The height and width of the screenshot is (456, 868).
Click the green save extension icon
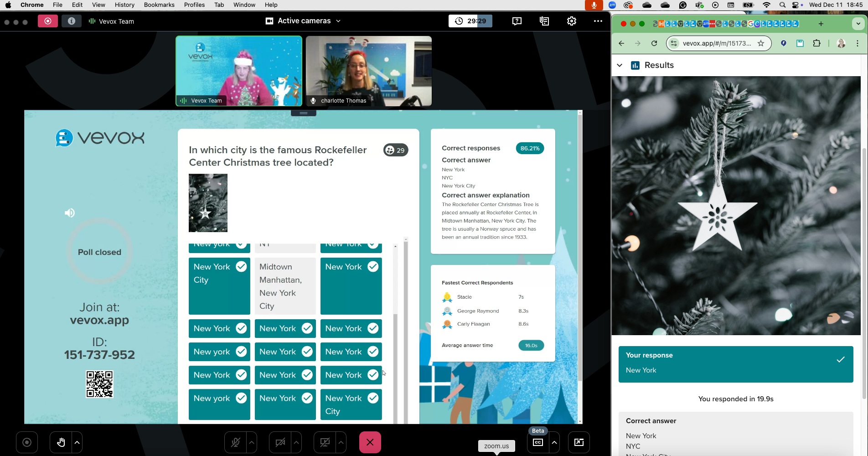coord(800,43)
